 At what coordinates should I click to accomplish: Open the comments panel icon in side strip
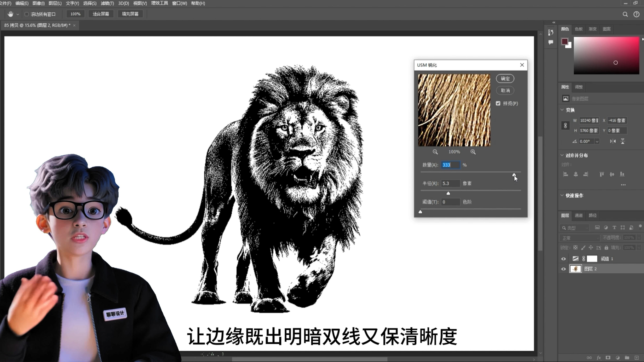(551, 42)
